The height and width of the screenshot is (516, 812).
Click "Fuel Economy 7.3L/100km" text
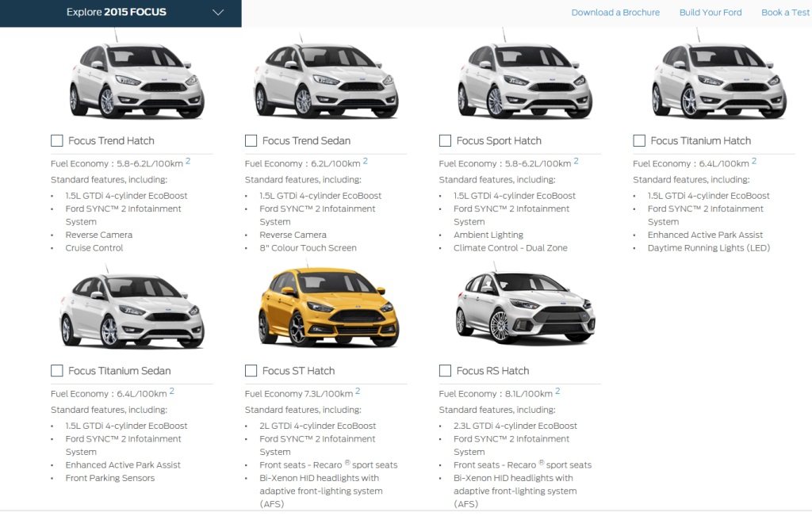point(299,394)
